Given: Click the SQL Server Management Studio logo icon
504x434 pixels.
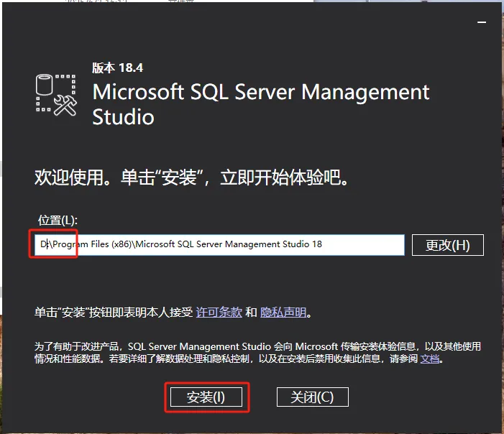Looking at the screenshot, I should [x=56, y=95].
